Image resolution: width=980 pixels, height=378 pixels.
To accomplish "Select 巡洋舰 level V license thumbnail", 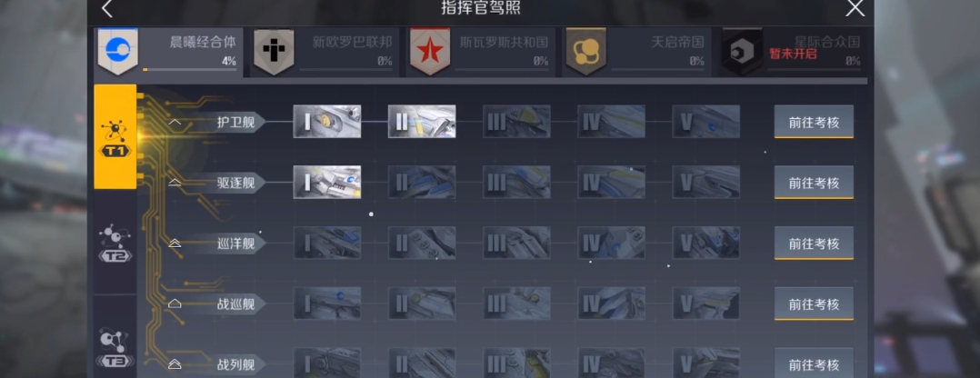I will pos(705,243).
